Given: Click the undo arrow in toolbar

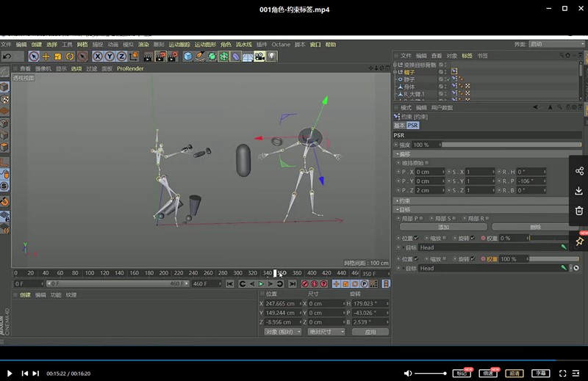Looking at the screenshot, I should pyautogui.click(x=7, y=57).
